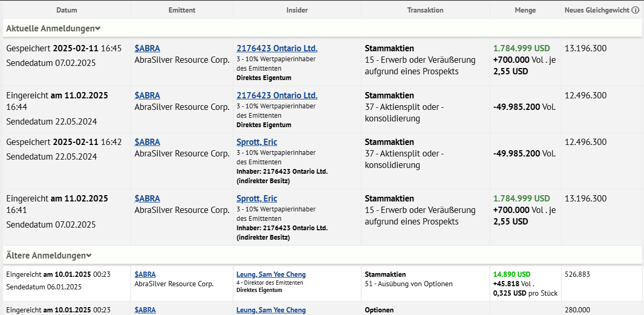644x315 pixels.
Task: Open $ABRA link in the 16:44 filing row
Action: pos(147,95)
